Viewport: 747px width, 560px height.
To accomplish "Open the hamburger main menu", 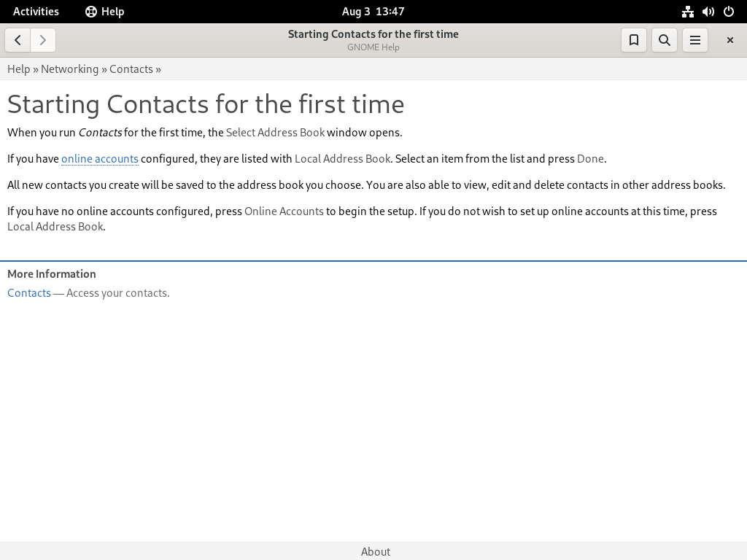I will pos(695,40).
